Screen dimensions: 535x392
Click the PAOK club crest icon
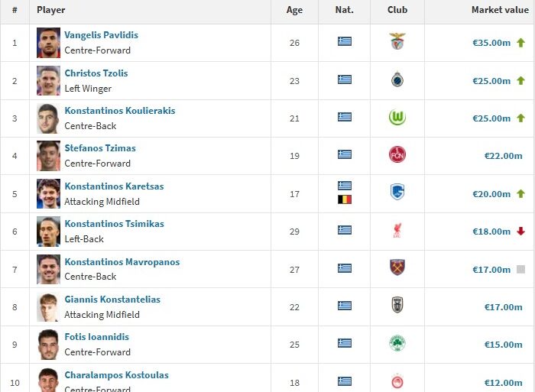[397, 306]
